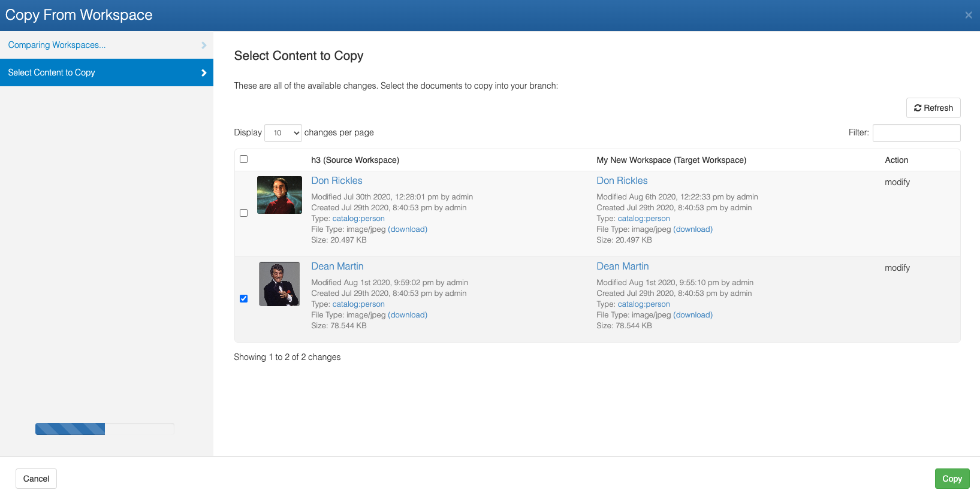Open the Comparing Workspaces step
The height and width of the screenshot is (496, 980).
(57, 46)
